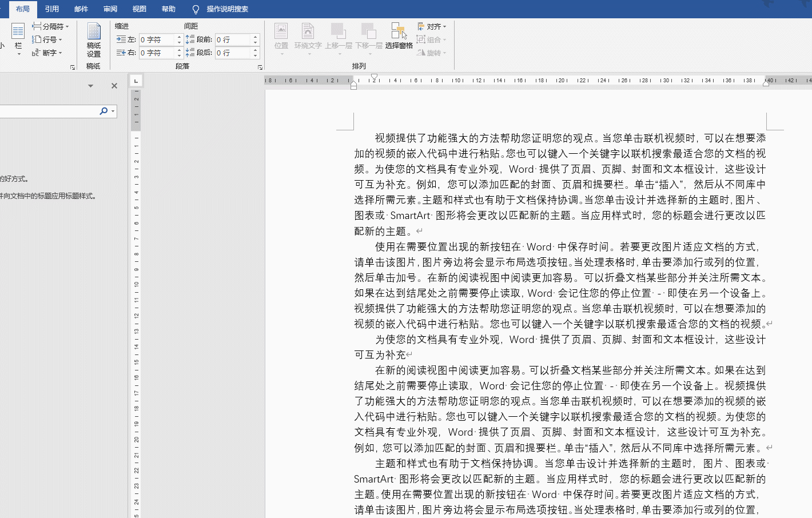The width and height of the screenshot is (812, 518).
Task: Open 稿纸设置 manuscript paper settings
Action: [x=94, y=39]
